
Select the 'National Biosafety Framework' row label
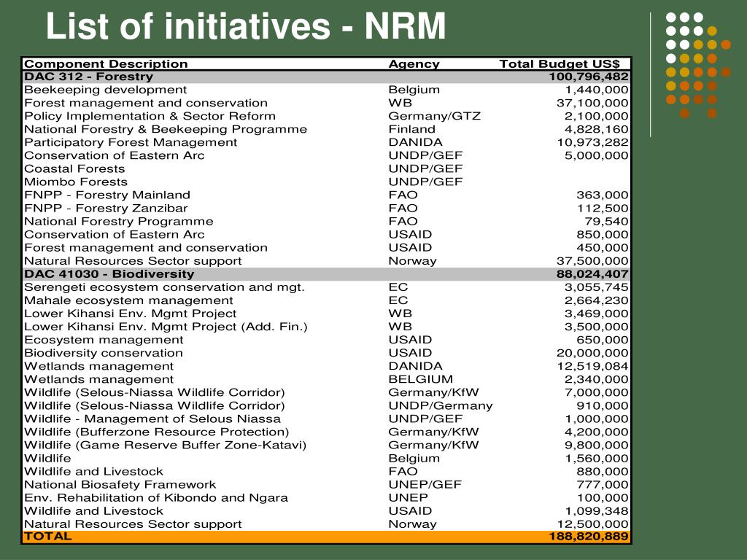pyautogui.click(x=120, y=485)
